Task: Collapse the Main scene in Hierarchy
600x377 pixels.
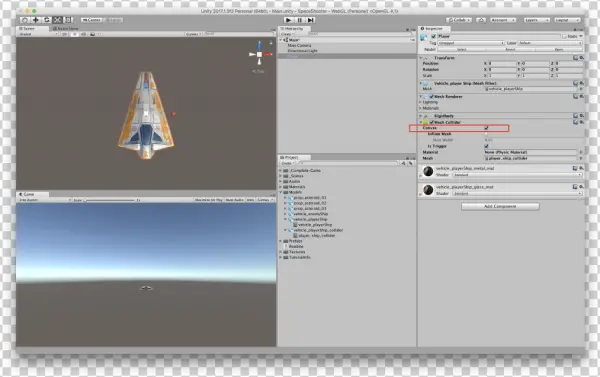Action: tap(281, 40)
